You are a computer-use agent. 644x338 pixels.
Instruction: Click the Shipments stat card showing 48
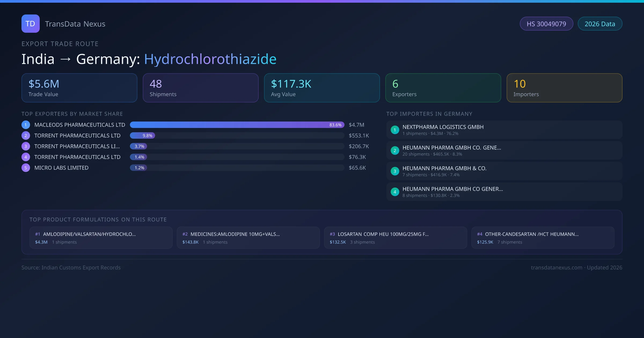[200, 88]
